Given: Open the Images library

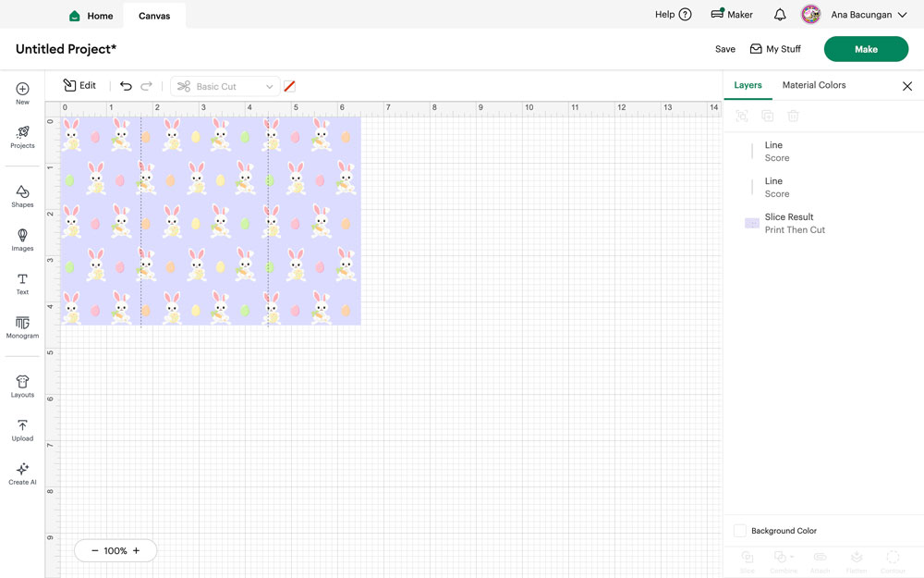Looking at the screenshot, I should pos(22,240).
